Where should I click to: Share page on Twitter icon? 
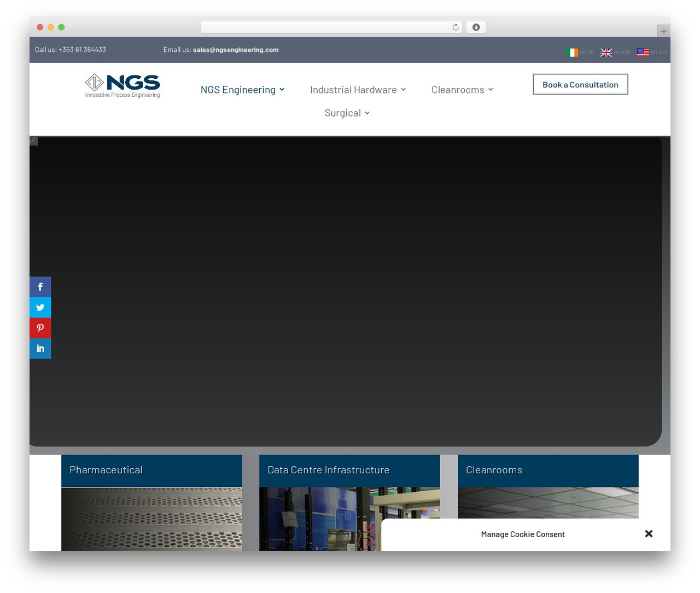40,307
